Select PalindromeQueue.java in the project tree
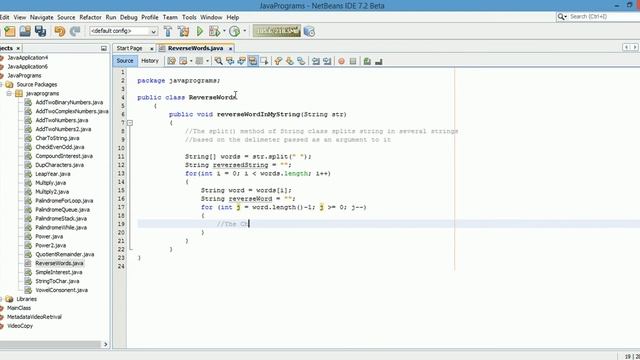The width and height of the screenshot is (640, 360). [x=62, y=210]
